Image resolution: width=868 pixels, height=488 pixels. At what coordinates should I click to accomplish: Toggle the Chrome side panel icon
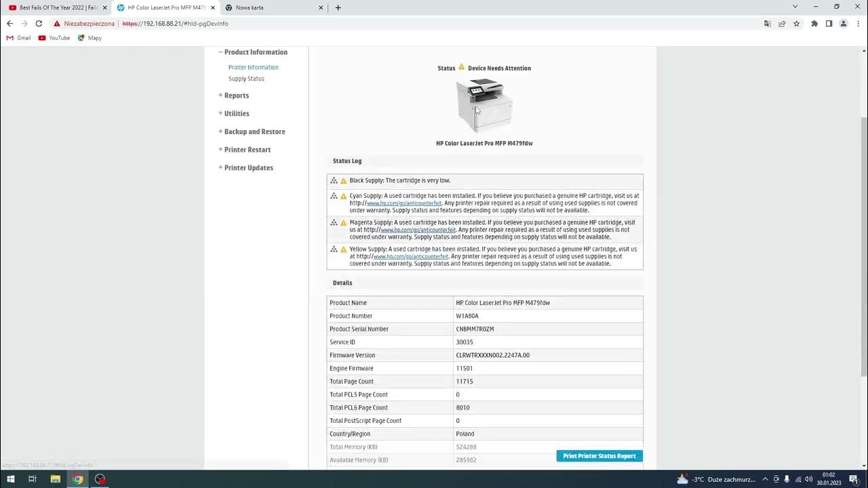[829, 23]
